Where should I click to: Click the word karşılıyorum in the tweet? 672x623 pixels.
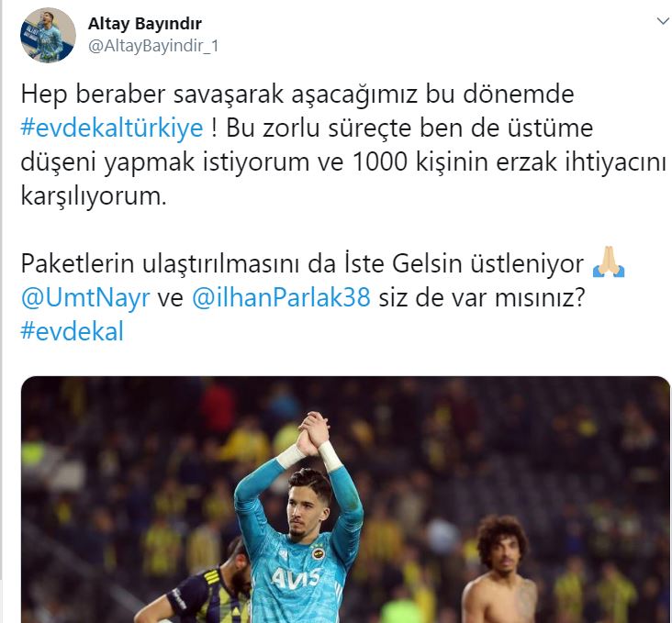point(93,196)
